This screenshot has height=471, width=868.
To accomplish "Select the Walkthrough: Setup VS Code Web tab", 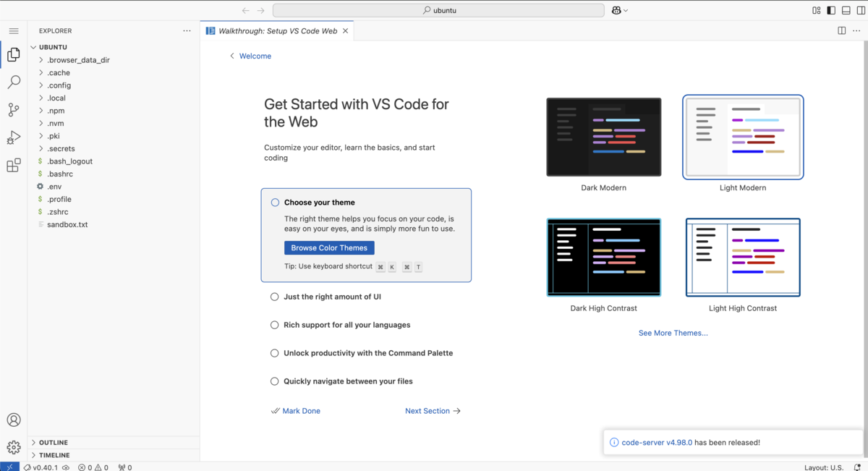I will pyautogui.click(x=278, y=31).
